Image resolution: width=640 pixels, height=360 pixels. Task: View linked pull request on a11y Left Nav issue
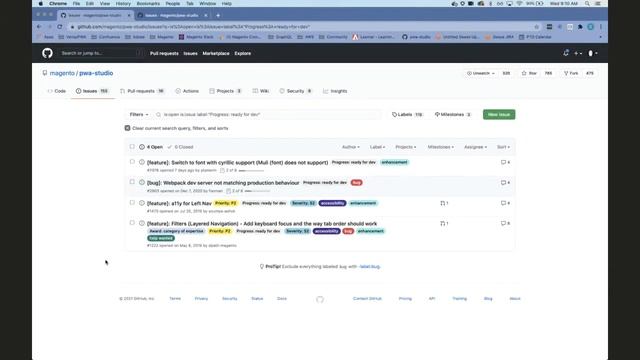444,203
